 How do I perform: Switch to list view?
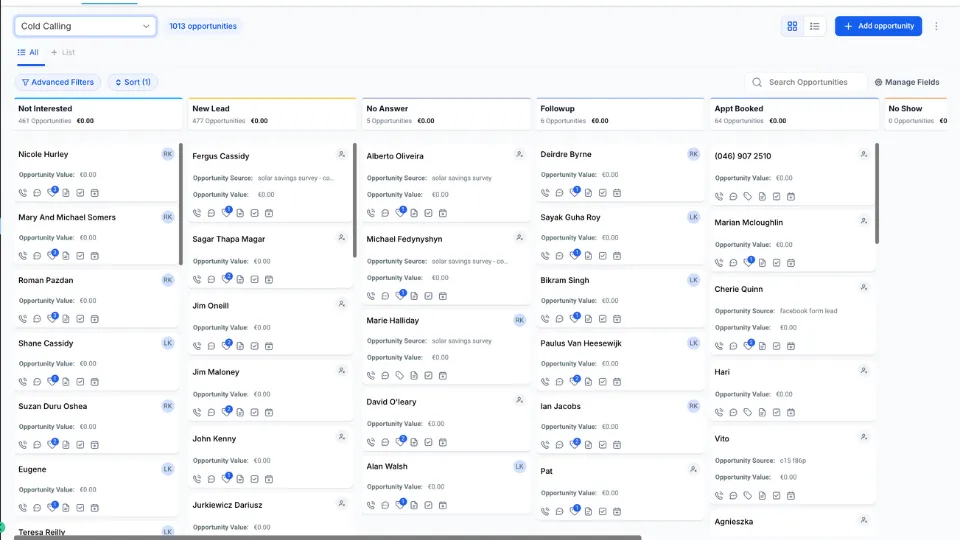(x=814, y=26)
